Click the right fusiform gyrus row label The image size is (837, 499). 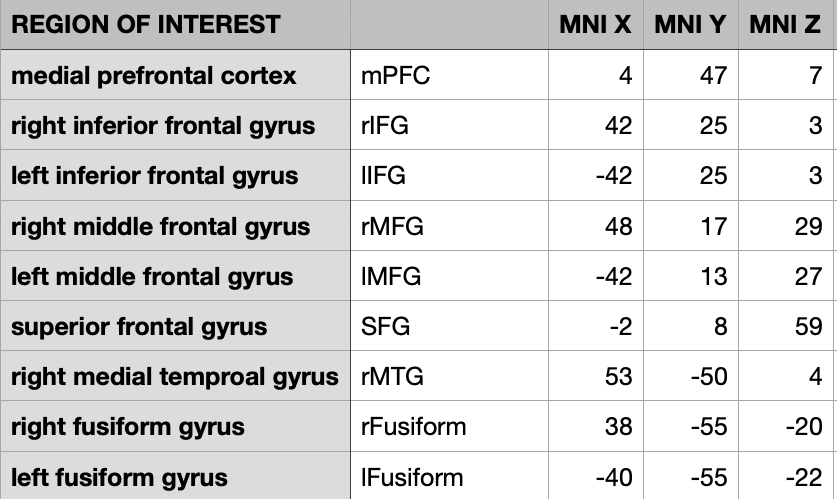coord(128,427)
